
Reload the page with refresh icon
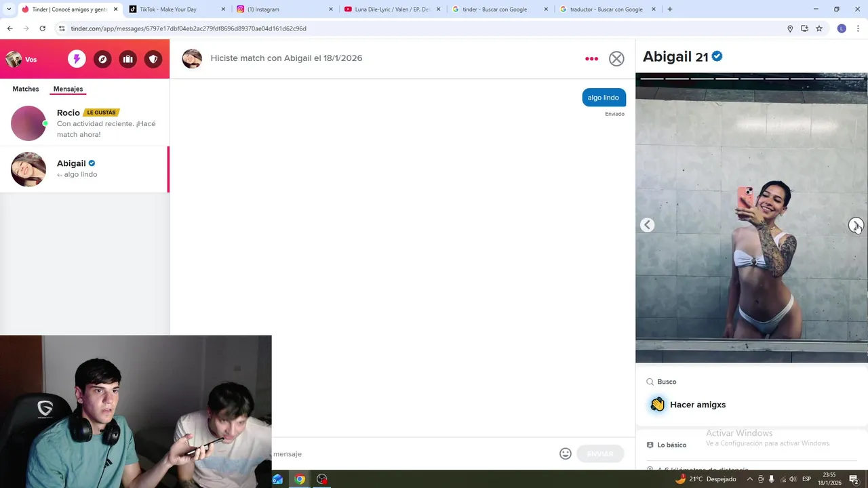[x=42, y=28]
